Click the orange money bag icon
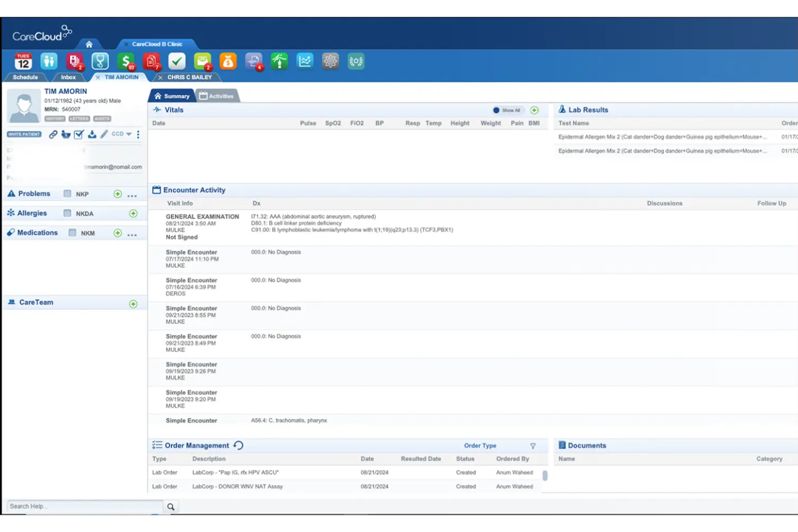The width and height of the screenshot is (798, 532). pyautogui.click(x=228, y=61)
